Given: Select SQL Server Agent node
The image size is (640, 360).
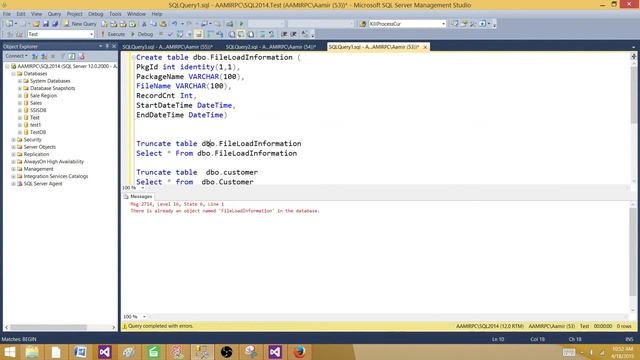Looking at the screenshot, I should [43, 184].
